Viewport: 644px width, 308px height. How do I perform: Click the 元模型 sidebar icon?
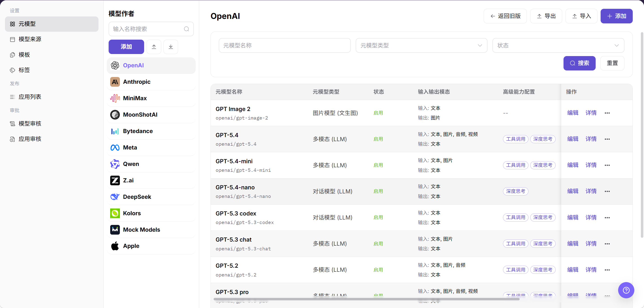pyautogui.click(x=13, y=24)
